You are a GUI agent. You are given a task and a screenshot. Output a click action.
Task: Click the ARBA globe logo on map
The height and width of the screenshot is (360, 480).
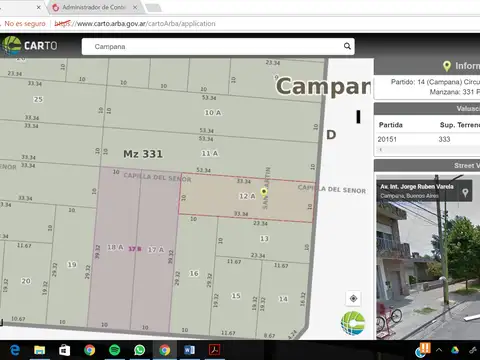[x=353, y=323]
